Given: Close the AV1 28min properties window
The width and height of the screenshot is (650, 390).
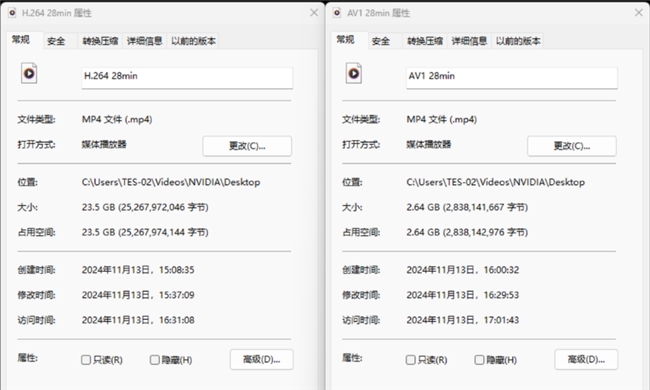Looking at the screenshot, I should click(639, 13).
